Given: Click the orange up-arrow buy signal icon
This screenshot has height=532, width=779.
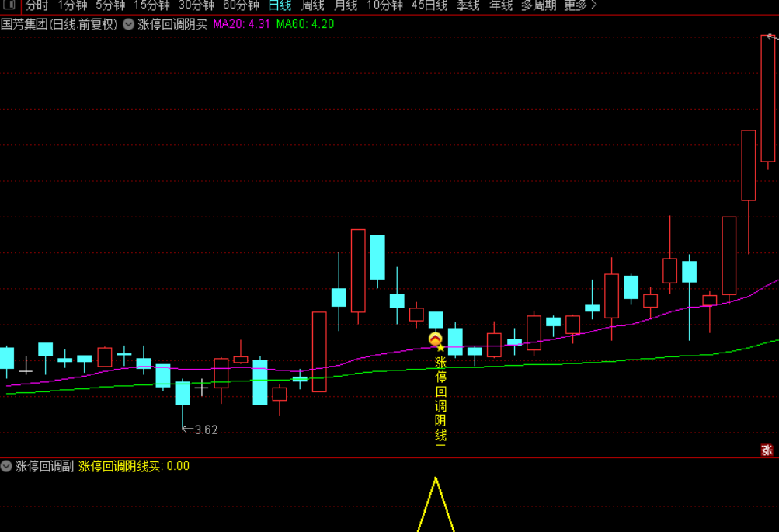Looking at the screenshot, I should pos(435,339).
